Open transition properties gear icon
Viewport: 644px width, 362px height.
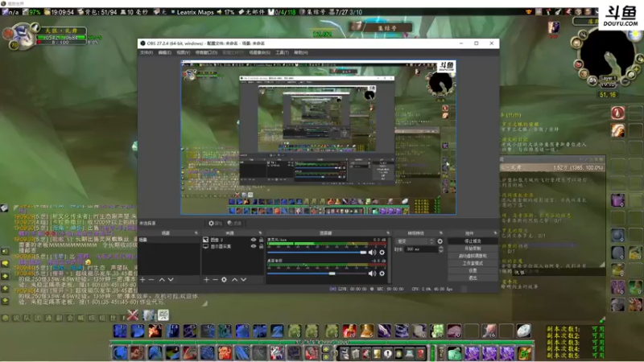pos(440,241)
